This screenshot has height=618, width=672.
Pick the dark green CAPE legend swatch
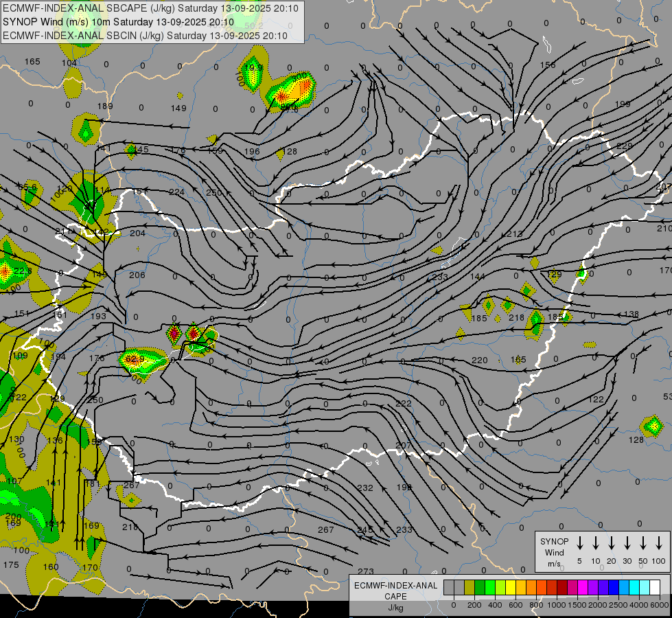click(x=480, y=588)
